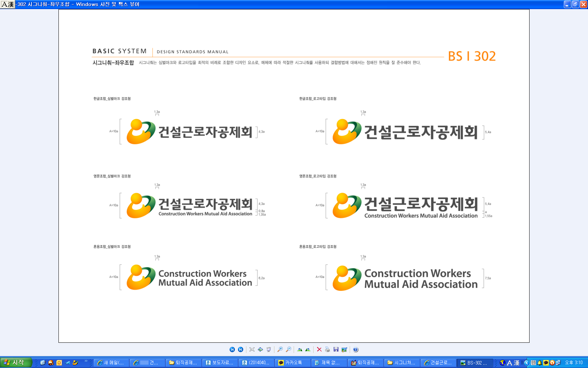The image size is (588, 368).
Task: Zoom in with the plus magnifier
Action: coord(280,349)
